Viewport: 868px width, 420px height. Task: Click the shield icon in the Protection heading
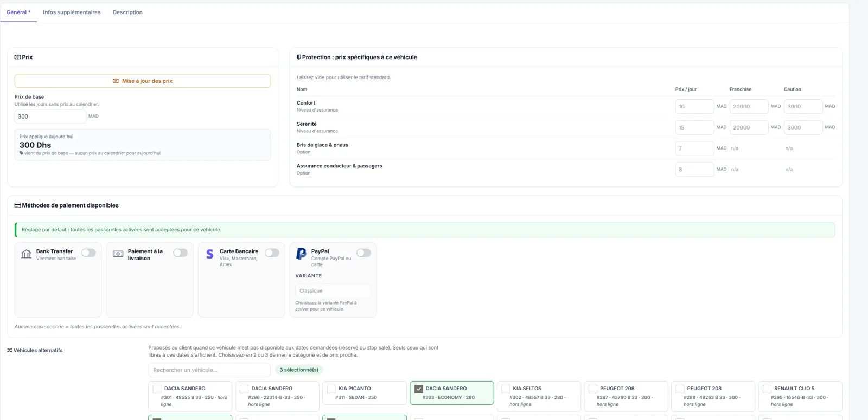(299, 57)
